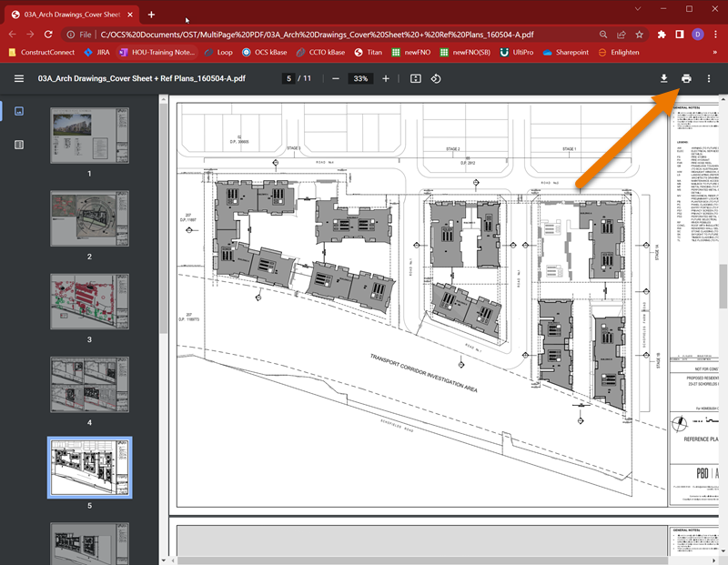This screenshot has height=565, width=728.
Task: Open the OCS kBase bookmark
Action: [265, 53]
